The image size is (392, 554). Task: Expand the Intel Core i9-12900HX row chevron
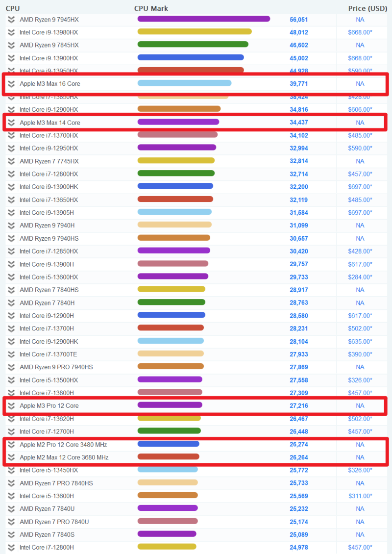pos(11,109)
